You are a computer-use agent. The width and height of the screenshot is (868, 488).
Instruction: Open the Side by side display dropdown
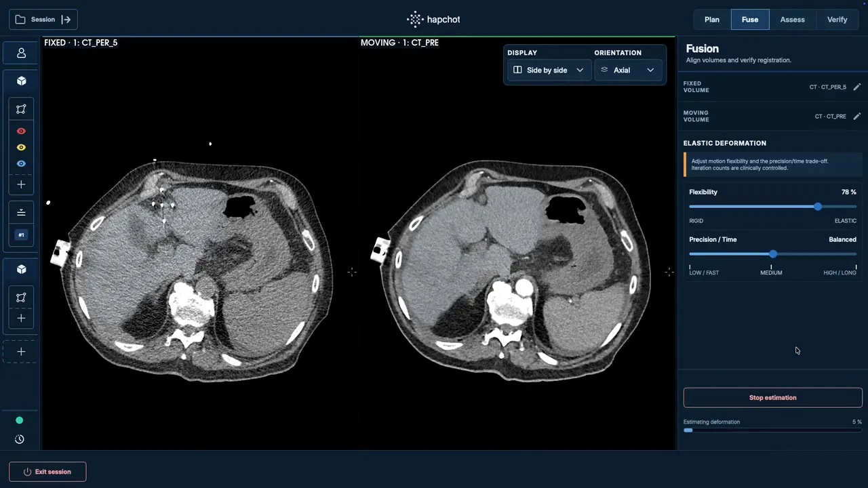pyautogui.click(x=549, y=70)
